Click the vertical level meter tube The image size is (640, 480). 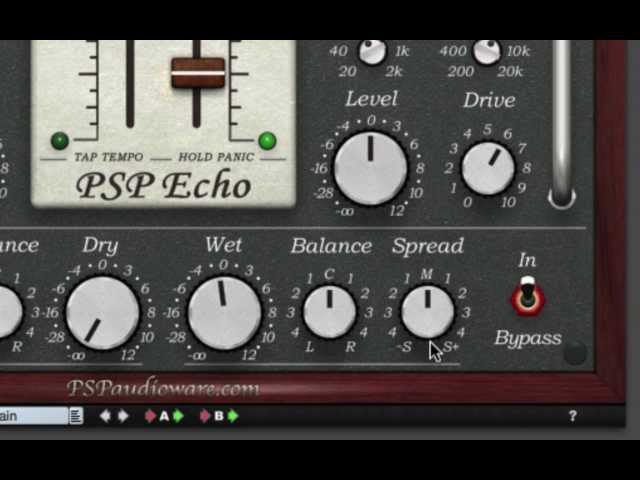(x=562, y=124)
